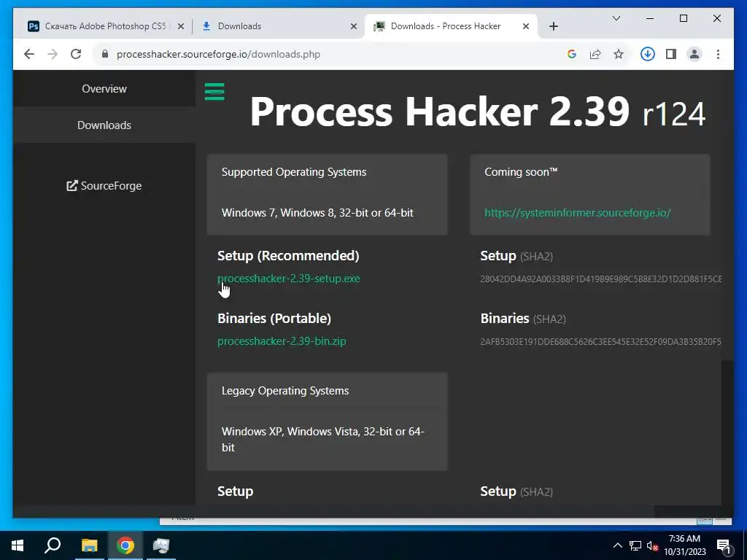
Task: Open the share page icon
Action: [x=595, y=54]
